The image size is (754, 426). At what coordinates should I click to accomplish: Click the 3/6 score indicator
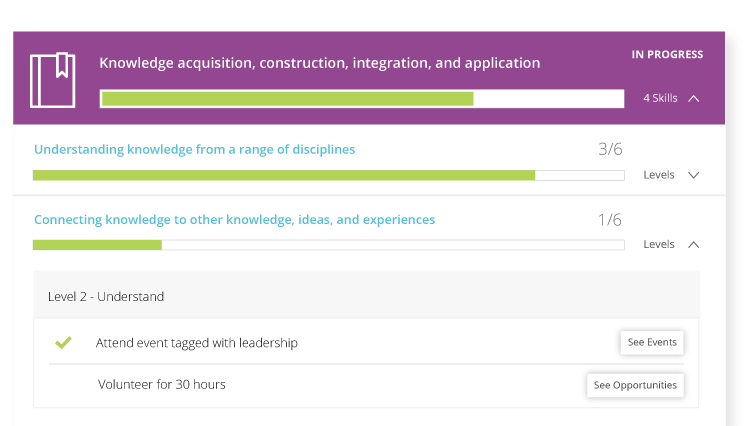(610, 150)
